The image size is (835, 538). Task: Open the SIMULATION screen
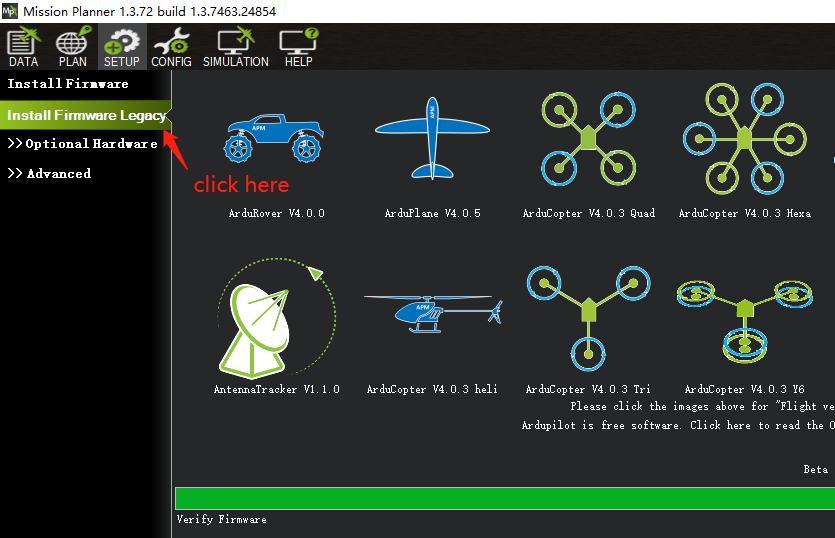[236, 47]
